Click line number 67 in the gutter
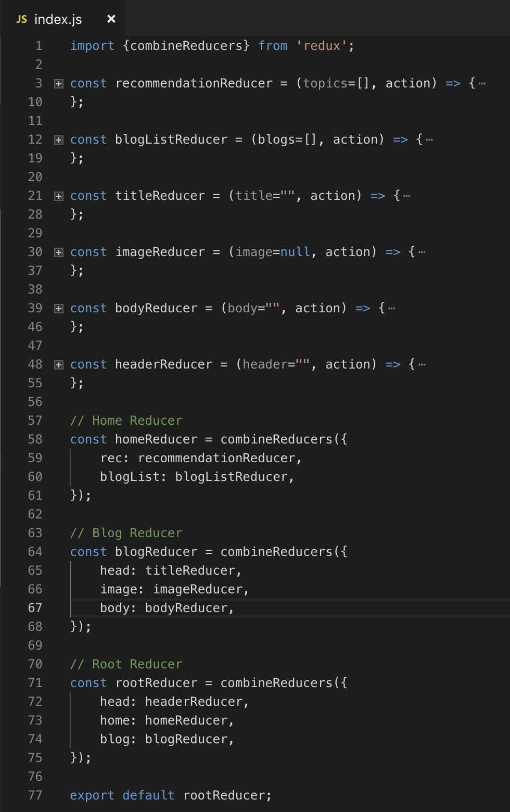Screen dimensions: 510x812 [35, 608]
